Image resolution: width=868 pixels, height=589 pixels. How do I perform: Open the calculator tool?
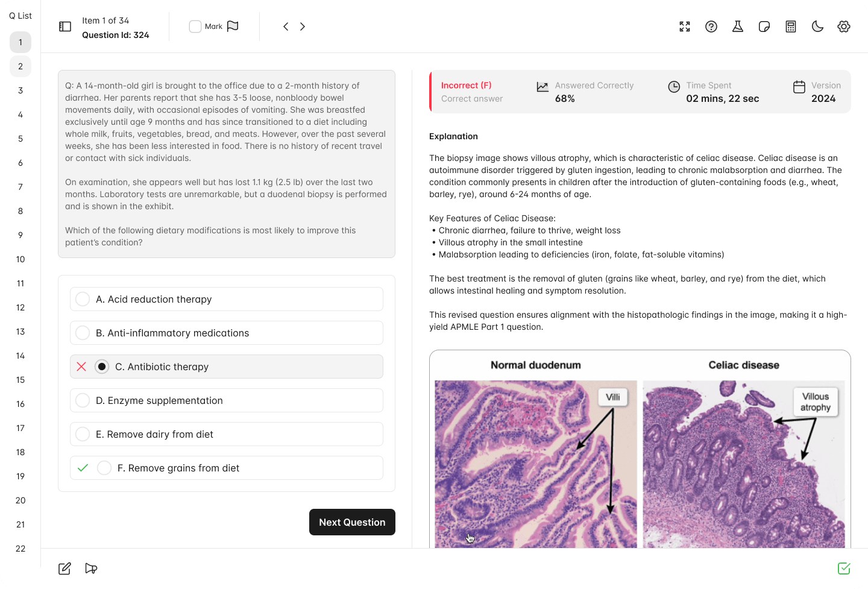coord(790,27)
